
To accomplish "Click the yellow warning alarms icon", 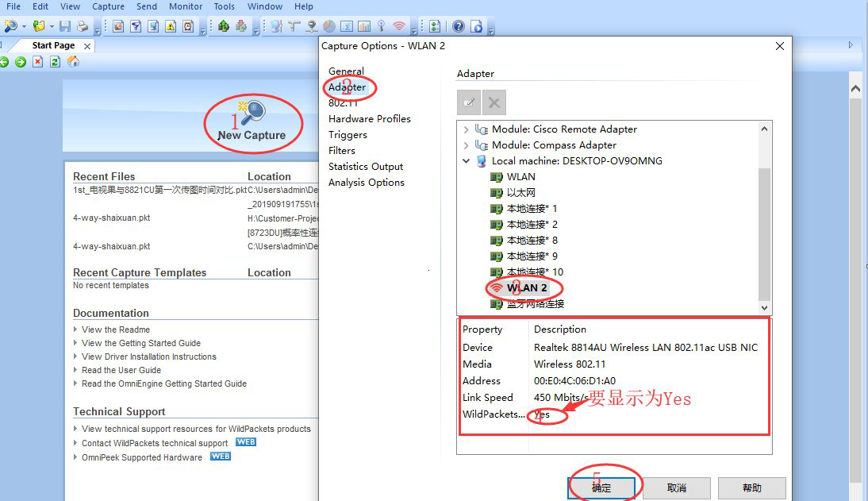I will [171, 26].
